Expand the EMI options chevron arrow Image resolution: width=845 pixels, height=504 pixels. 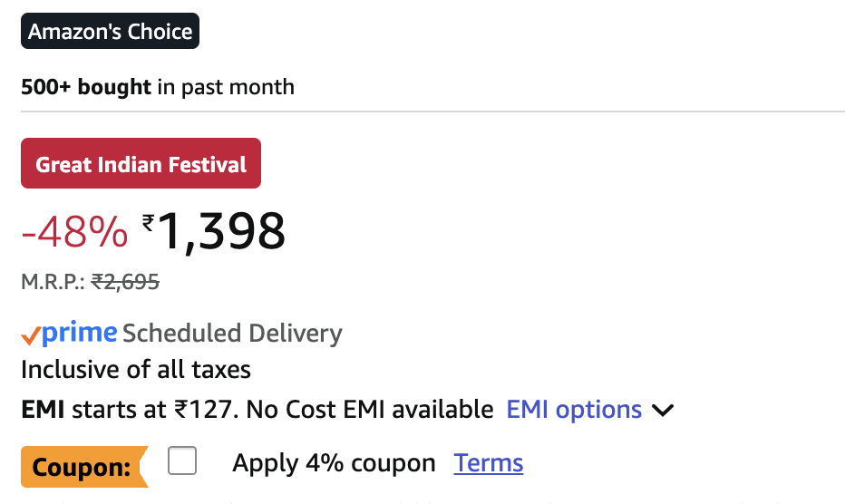point(663,411)
